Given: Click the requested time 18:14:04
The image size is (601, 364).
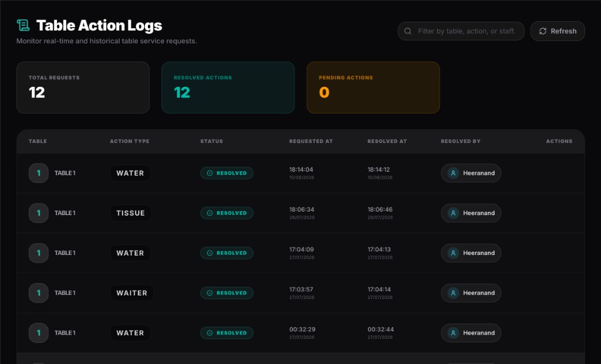Looking at the screenshot, I should (301, 169).
